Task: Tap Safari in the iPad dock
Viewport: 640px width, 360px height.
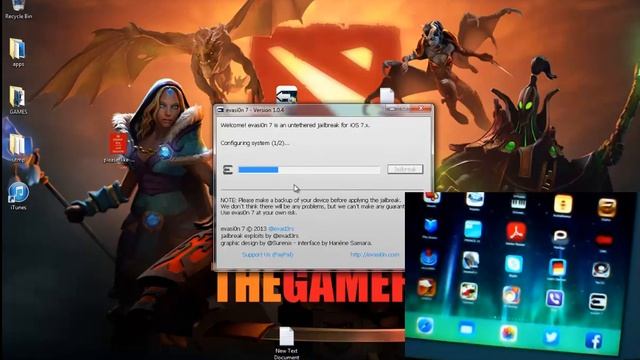Action: click(x=424, y=326)
